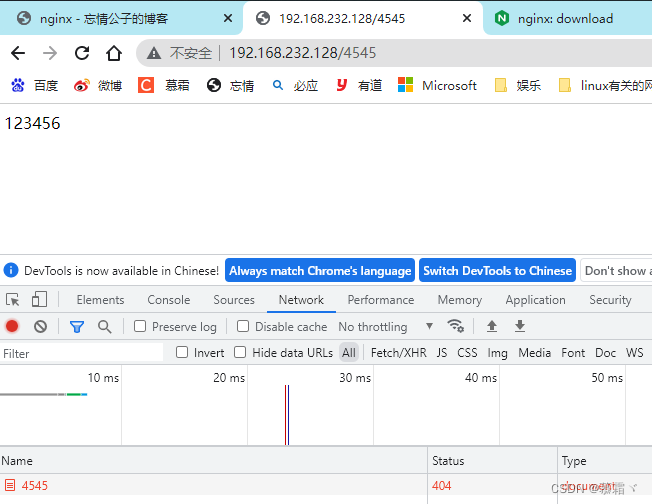Switch to the Performance tab
Screen dimensions: 652x504
(381, 300)
